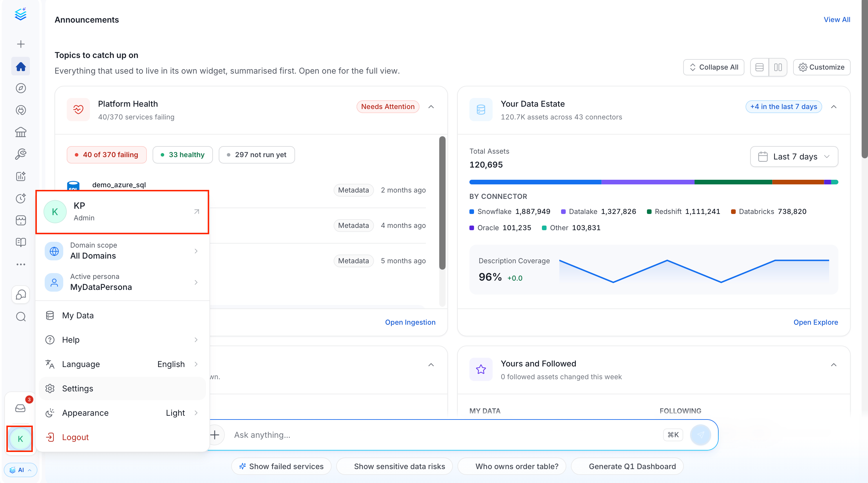Screen dimensions: 868x483
Task: Focus the Ask anything input field
Action: 445,435
